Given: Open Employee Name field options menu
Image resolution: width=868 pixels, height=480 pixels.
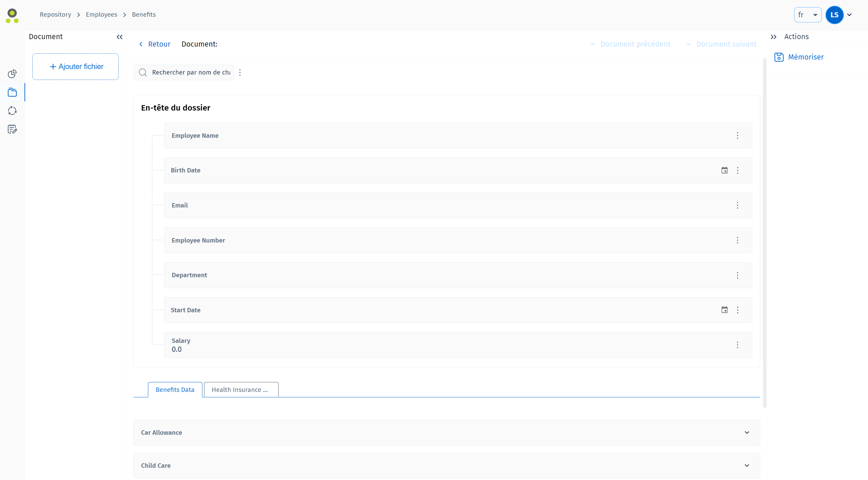Looking at the screenshot, I should [737, 136].
